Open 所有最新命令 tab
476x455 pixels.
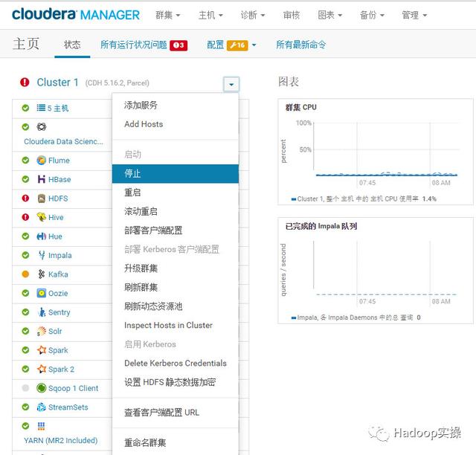[300, 45]
